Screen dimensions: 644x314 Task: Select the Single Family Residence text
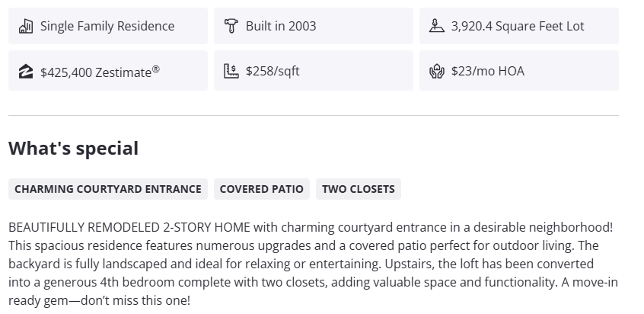(x=107, y=26)
